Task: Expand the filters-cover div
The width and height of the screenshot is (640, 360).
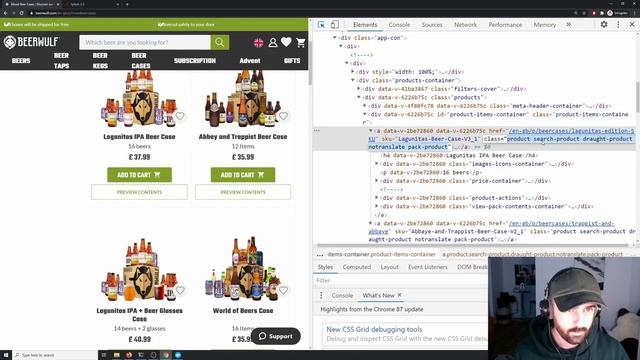Action: pos(359,89)
